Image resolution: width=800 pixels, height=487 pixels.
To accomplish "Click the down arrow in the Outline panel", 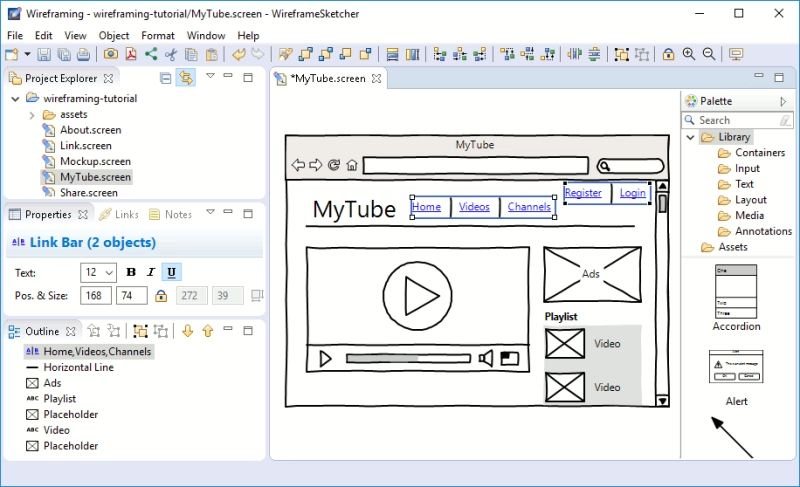I will [188, 331].
